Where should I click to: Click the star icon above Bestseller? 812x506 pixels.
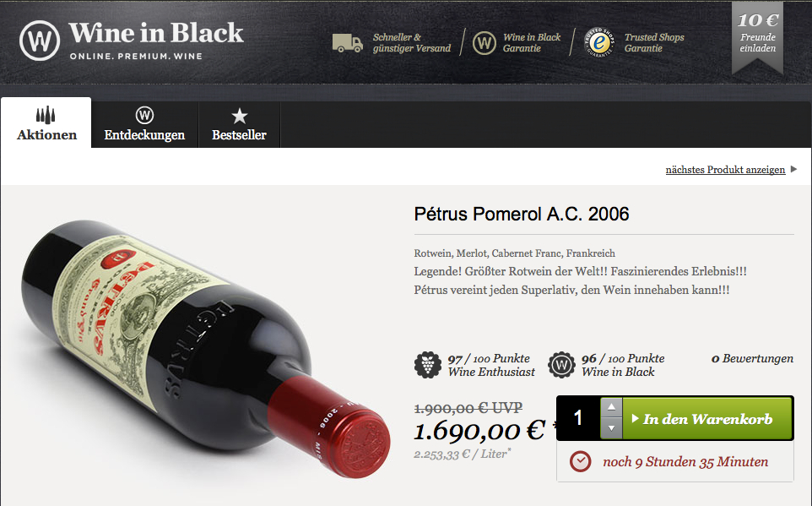(239, 116)
